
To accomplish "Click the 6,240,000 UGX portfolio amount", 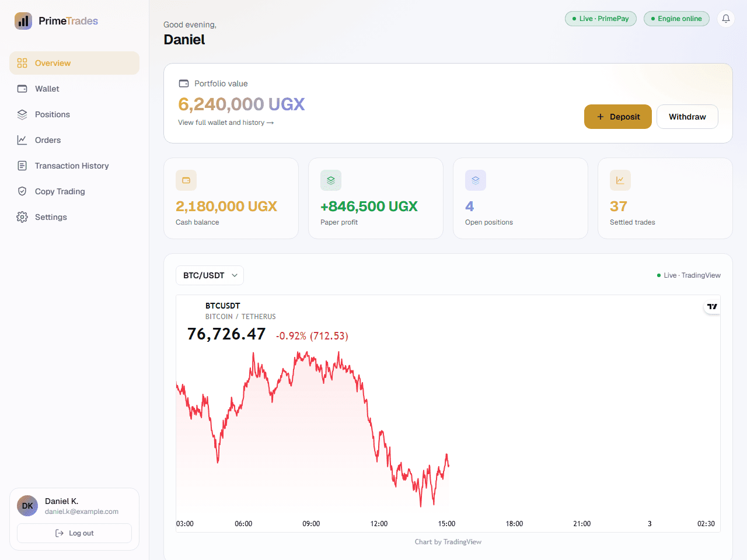I will (242, 104).
